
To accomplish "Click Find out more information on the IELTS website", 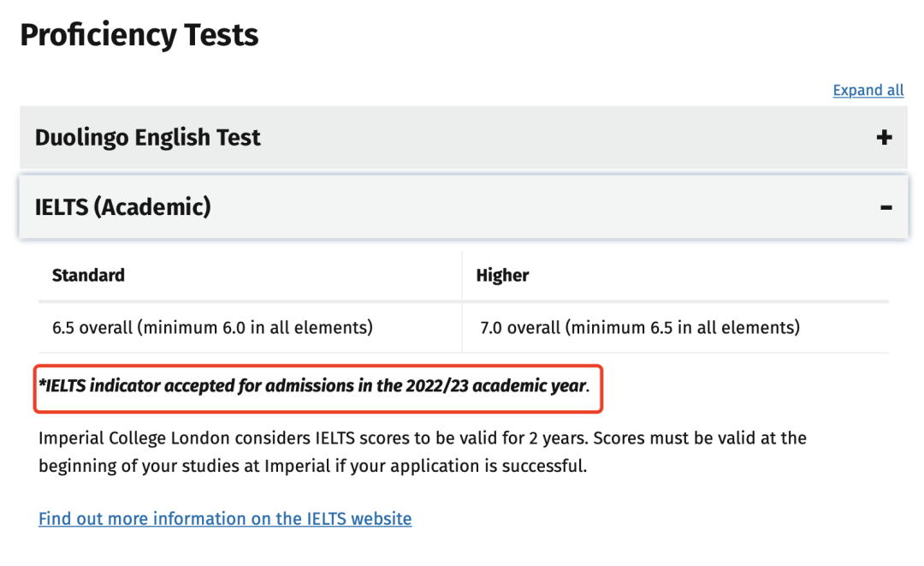I will (x=225, y=518).
